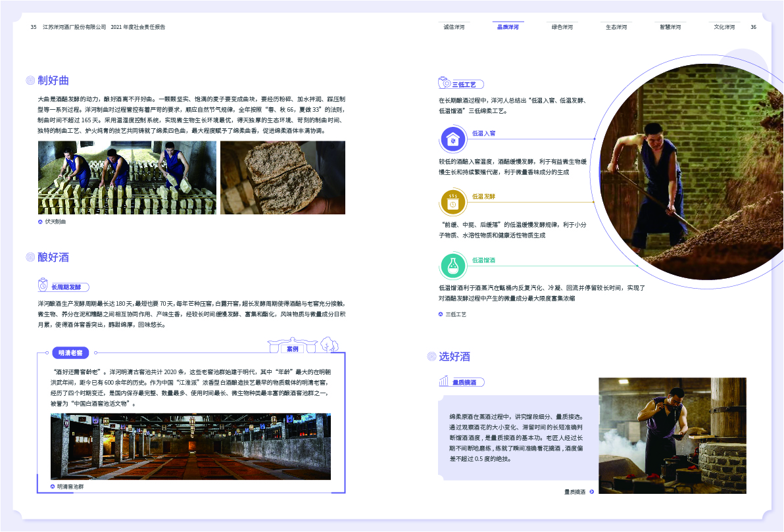
Task: Select the gold 低温发酵 circular icon
Action: click(453, 202)
